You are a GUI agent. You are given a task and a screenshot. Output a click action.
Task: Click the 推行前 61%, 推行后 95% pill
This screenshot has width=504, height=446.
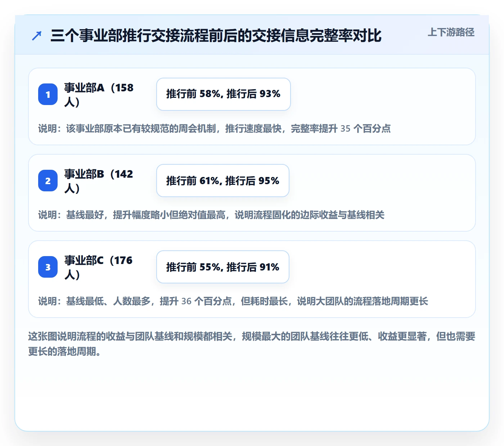[223, 181]
